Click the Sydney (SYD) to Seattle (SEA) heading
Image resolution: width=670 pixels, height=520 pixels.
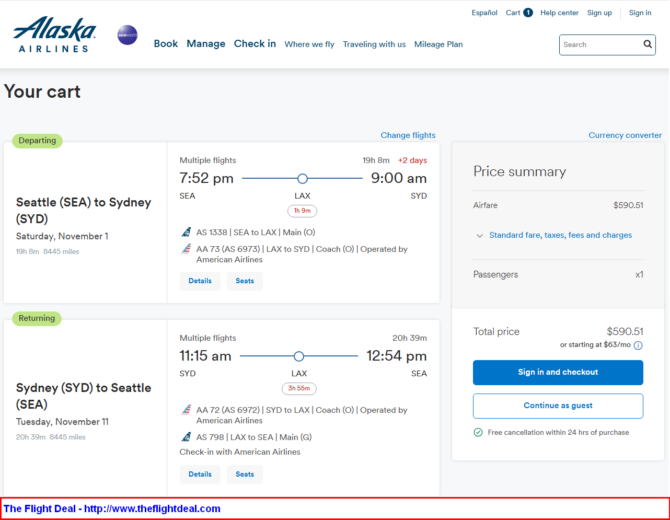(83, 396)
